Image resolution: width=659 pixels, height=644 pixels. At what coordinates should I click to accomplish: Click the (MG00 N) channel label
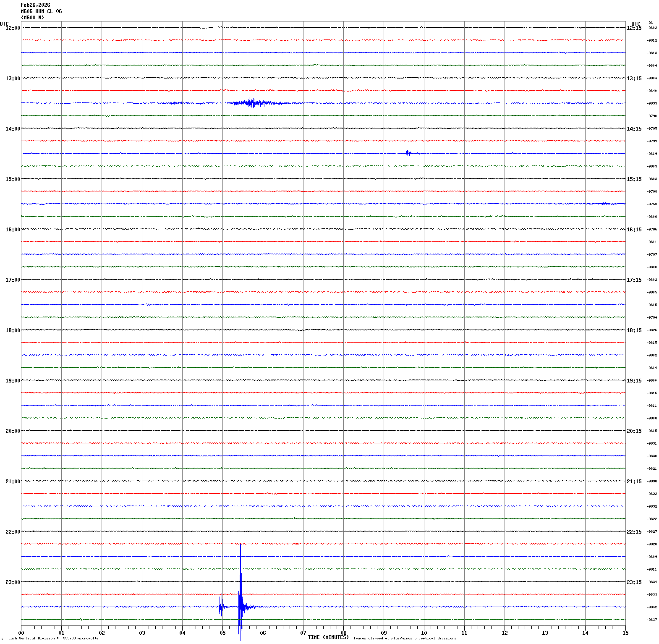[x=32, y=18]
